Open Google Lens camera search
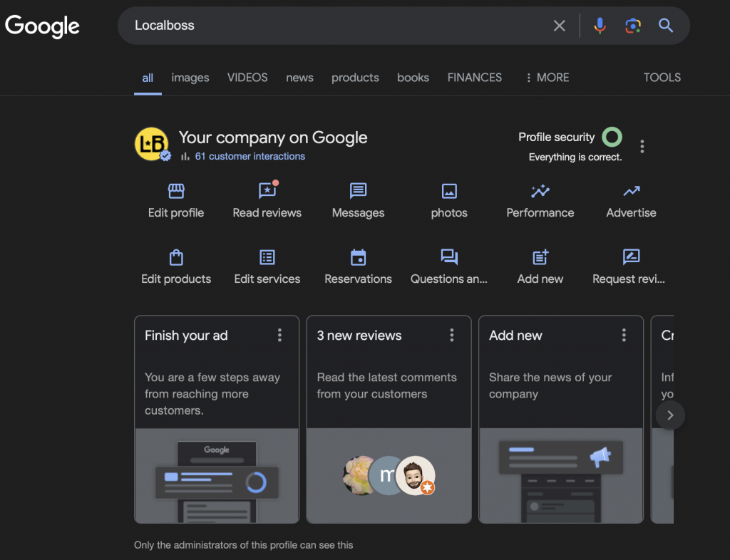The height and width of the screenshot is (560, 730). tap(633, 26)
